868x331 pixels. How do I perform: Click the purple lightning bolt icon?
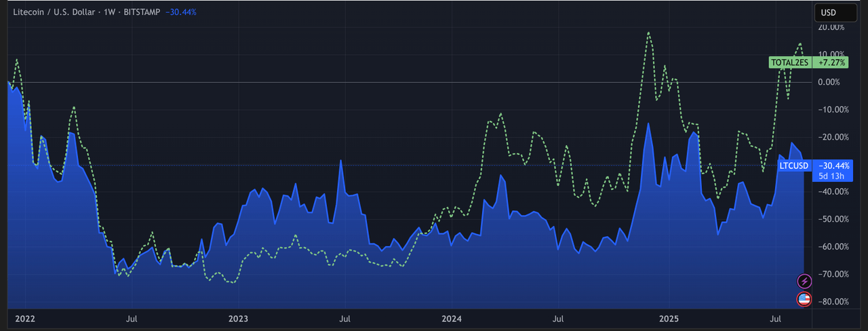pyautogui.click(x=804, y=281)
